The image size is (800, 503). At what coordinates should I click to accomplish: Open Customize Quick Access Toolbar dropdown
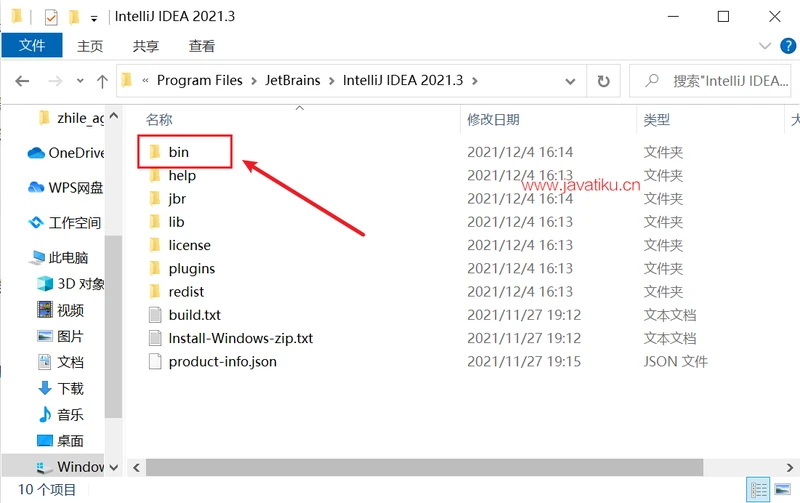(94, 18)
